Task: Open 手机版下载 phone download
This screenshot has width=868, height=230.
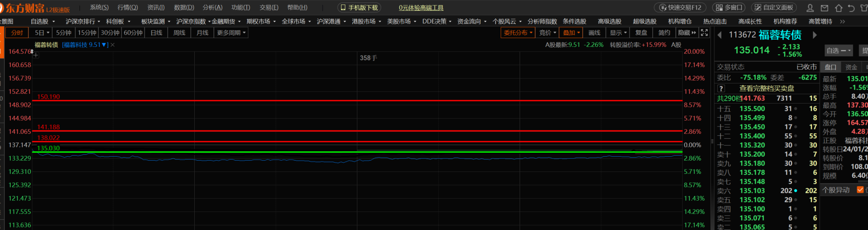Action: click(359, 8)
